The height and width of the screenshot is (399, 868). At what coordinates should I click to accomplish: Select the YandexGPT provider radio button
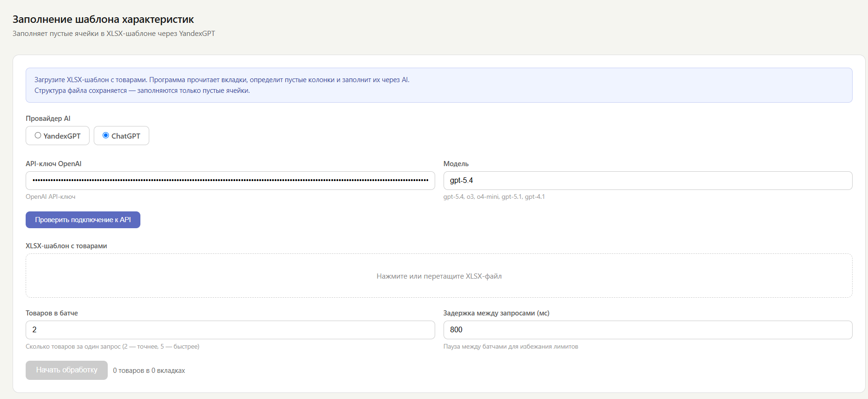38,135
